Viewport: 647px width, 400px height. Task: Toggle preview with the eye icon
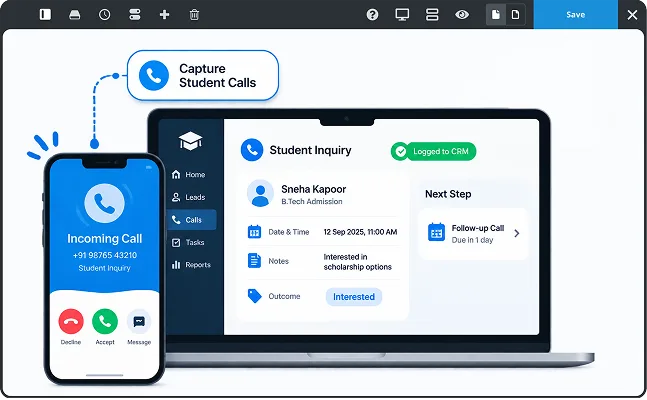pos(462,14)
